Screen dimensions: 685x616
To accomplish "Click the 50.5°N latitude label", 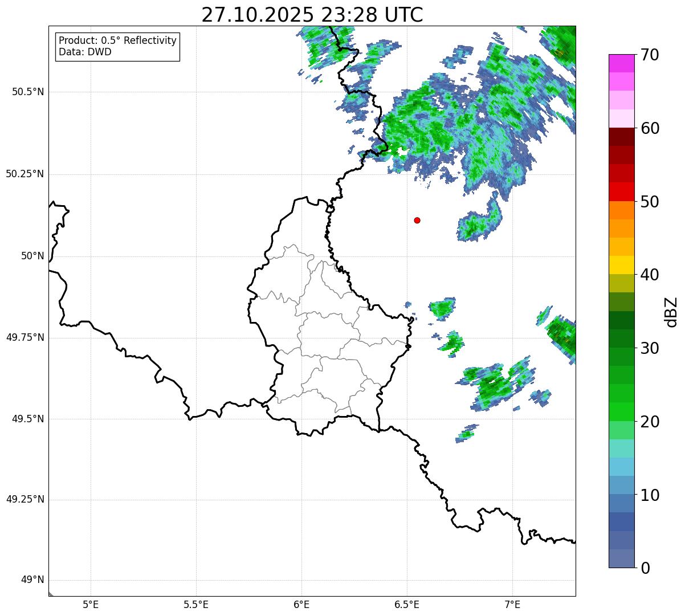I will point(28,92).
